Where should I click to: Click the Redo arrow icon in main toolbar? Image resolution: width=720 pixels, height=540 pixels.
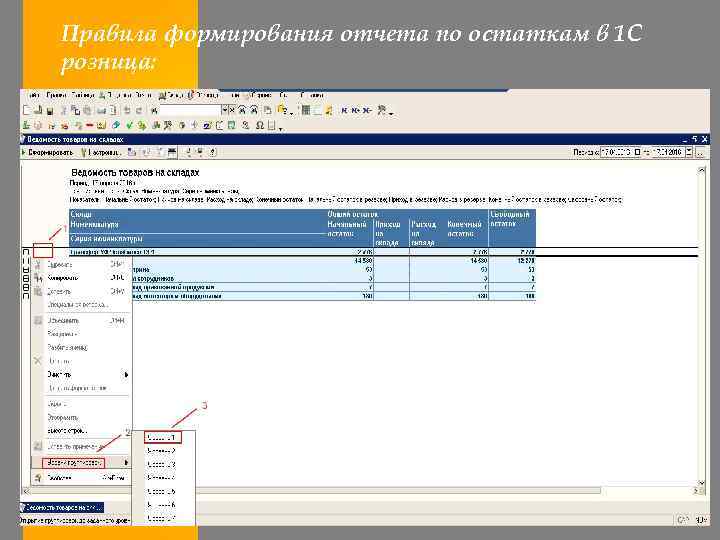(x=139, y=111)
